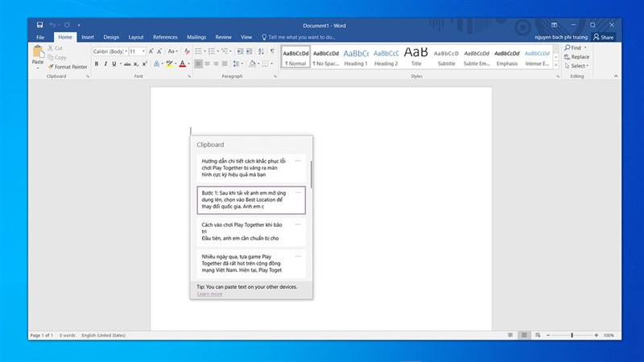Click the Sort icon in Paragraph group
The height and width of the screenshot is (362, 644).
(261, 51)
